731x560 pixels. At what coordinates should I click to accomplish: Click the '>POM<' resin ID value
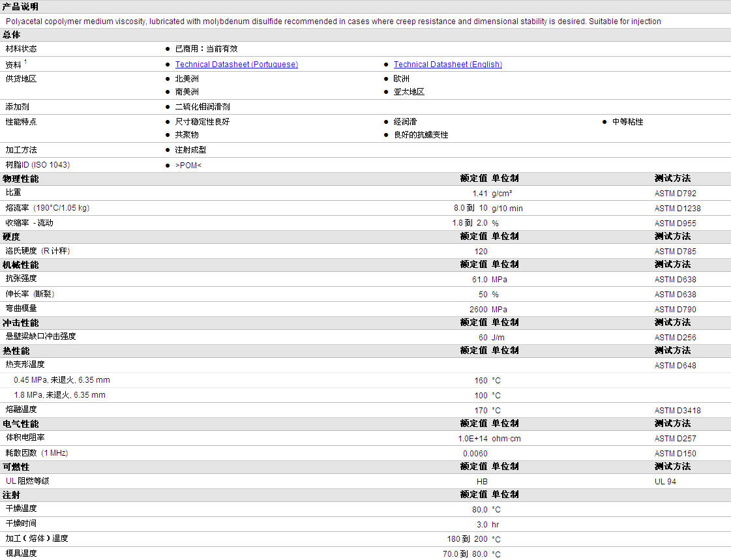[x=188, y=165]
